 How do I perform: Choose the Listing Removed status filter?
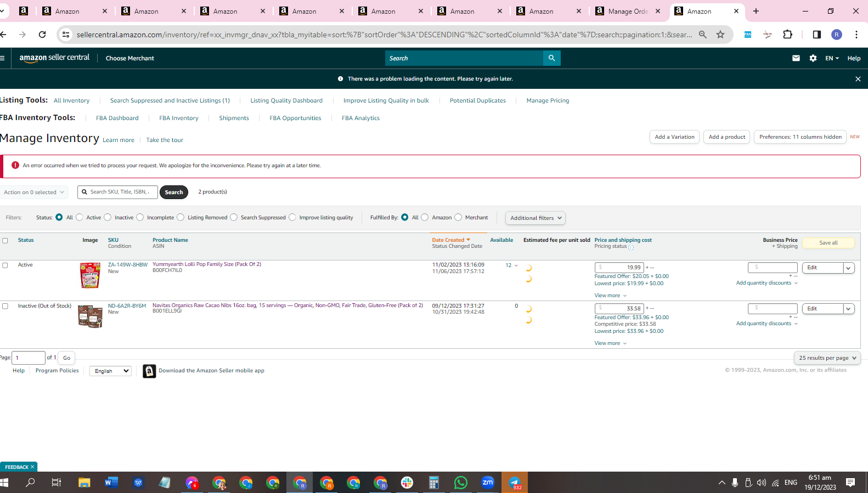point(181,218)
